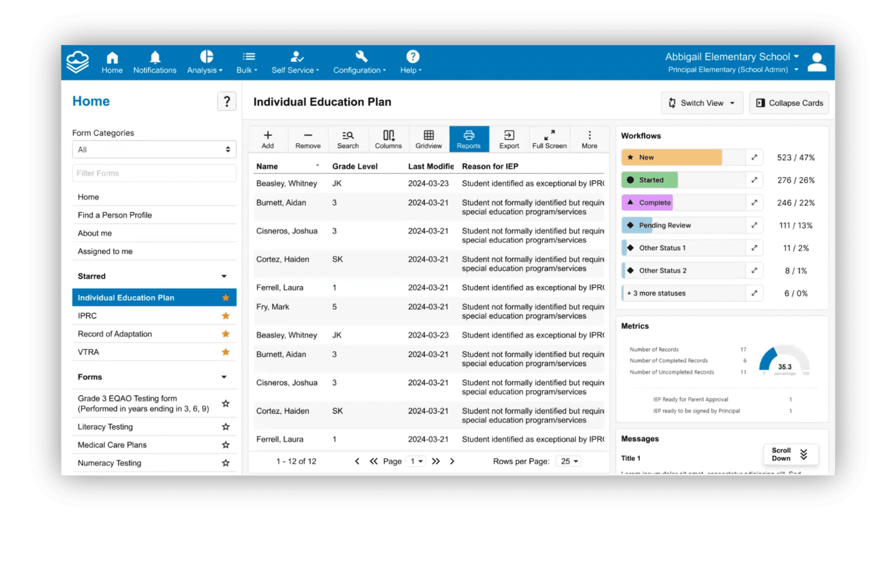Go to next page arrow
891x588 pixels.
[452, 461]
